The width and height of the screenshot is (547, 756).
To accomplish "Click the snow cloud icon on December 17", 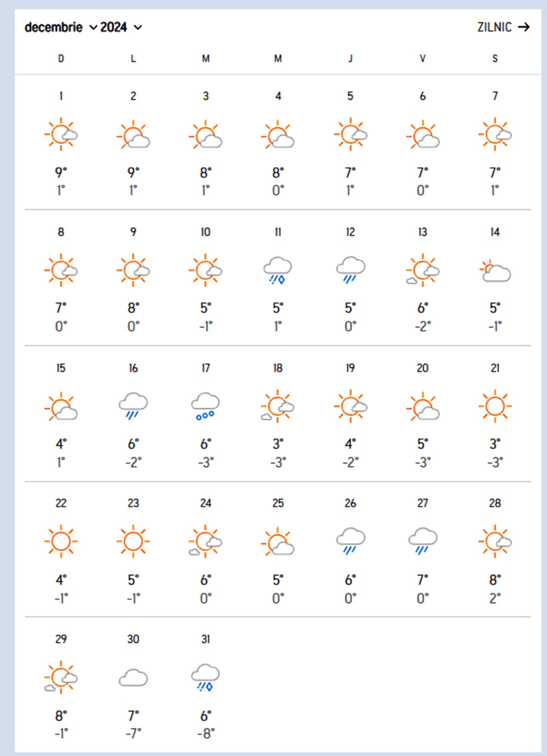I will coord(205,406).
